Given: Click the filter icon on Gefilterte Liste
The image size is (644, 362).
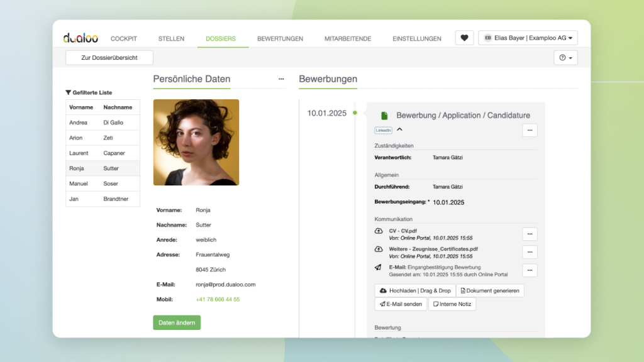Looking at the screenshot, I should point(69,92).
